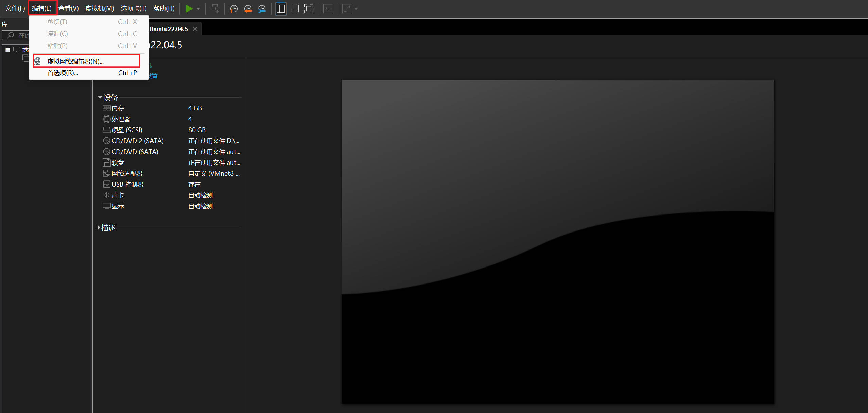The image size is (868, 413).
Task: Collapse the library tree root node
Action: pos(7,50)
